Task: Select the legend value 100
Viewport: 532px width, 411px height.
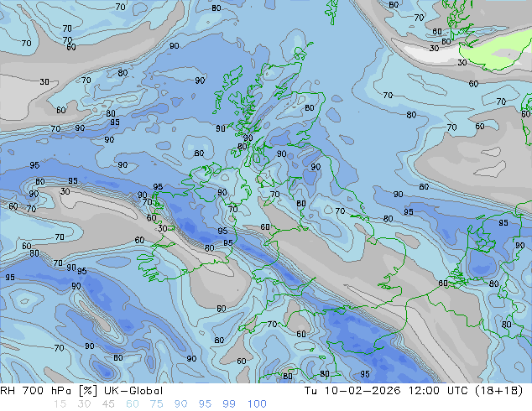Action: tap(257, 404)
